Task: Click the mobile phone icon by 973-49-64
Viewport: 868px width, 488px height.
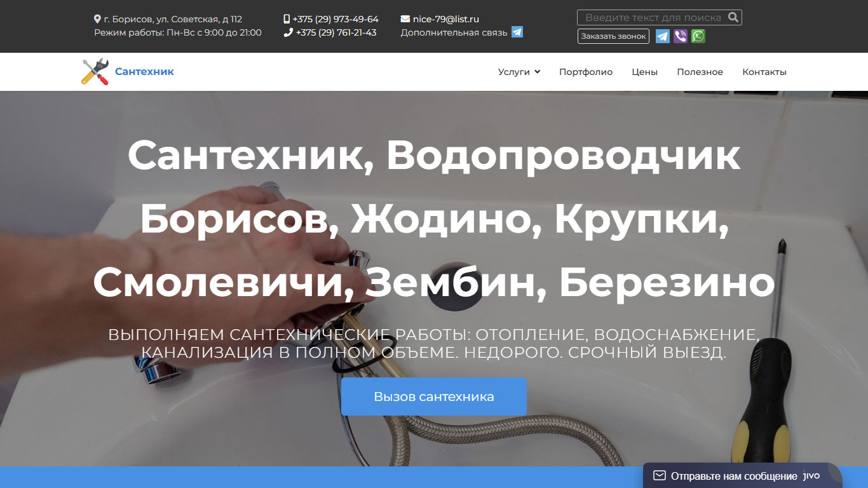Action: (x=287, y=19)
